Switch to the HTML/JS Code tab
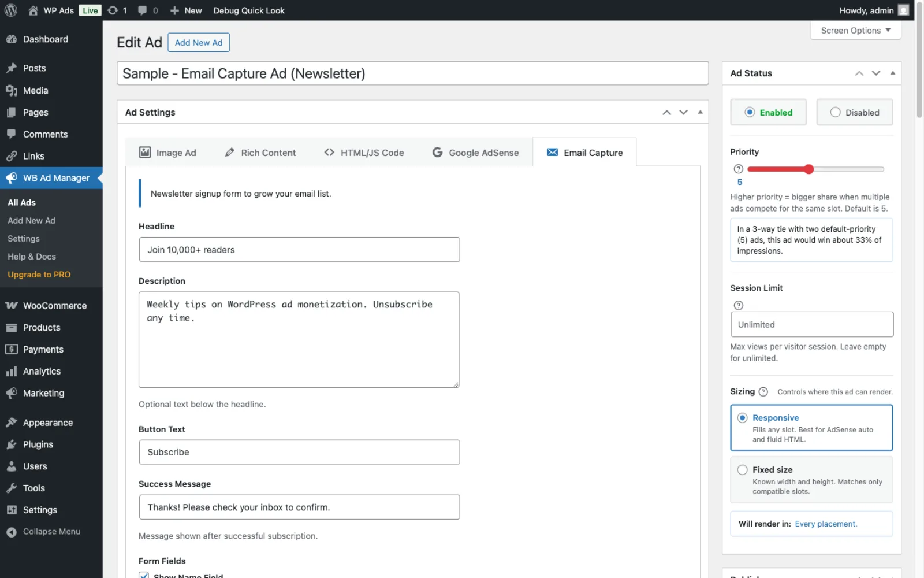 pos(364,153)
